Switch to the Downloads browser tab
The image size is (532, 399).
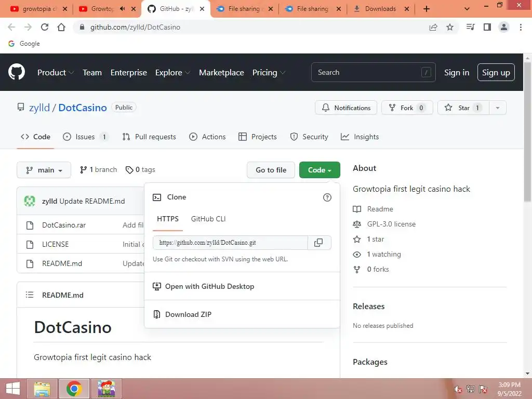[x=381, y=9]
